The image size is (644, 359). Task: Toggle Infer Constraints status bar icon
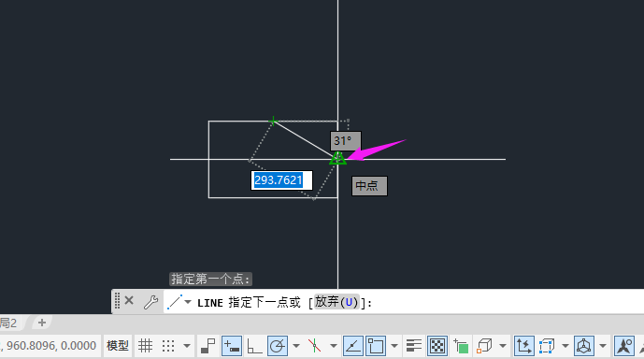208,346
